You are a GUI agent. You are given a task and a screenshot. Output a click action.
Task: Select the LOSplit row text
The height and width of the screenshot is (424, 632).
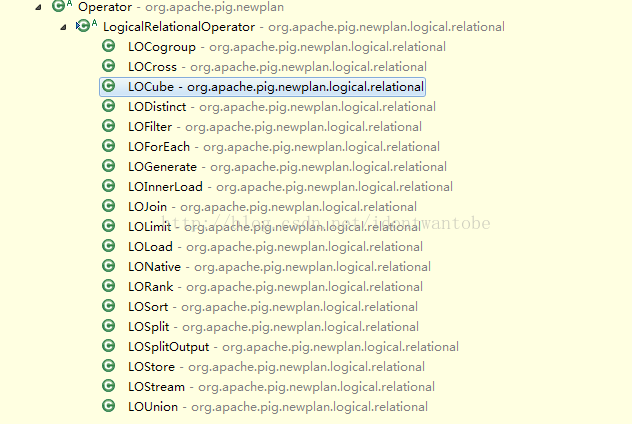[x=273, y=327]
